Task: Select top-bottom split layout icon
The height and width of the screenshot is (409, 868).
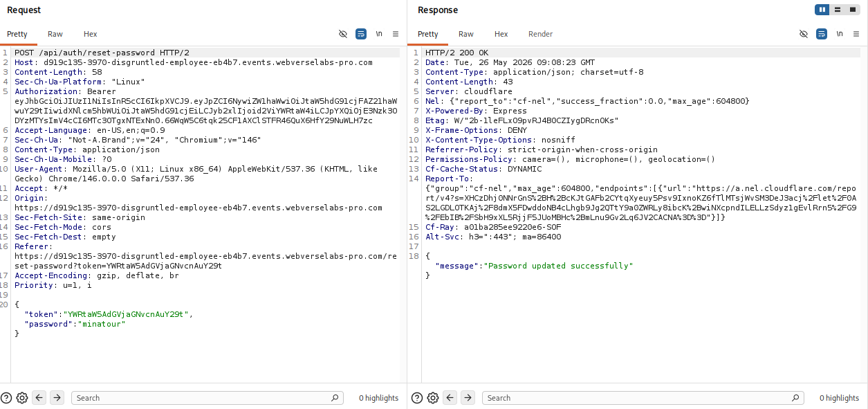Action: 838,10
